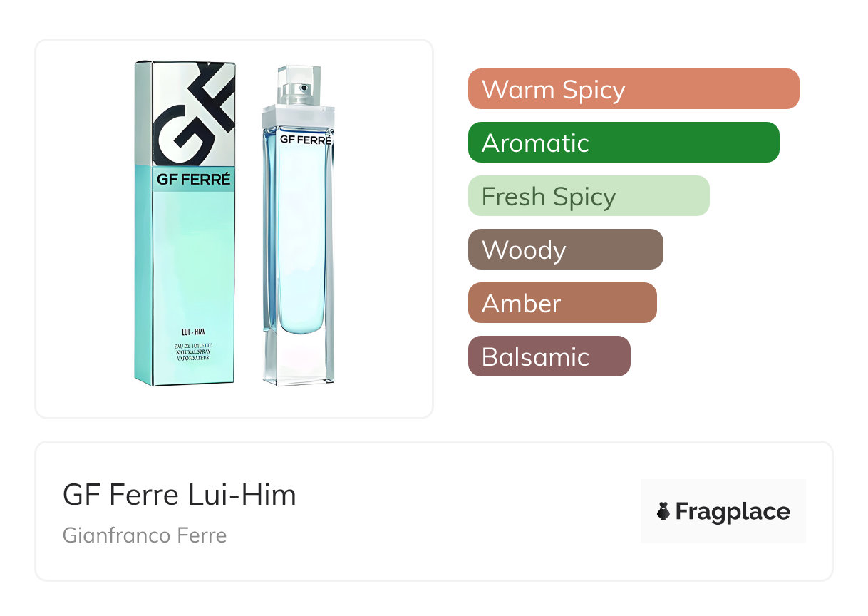Screen dimensions: 868x616
Task: Choose the Balsamic accord bar
Action: pyautogui.click(x=549, y=356)
